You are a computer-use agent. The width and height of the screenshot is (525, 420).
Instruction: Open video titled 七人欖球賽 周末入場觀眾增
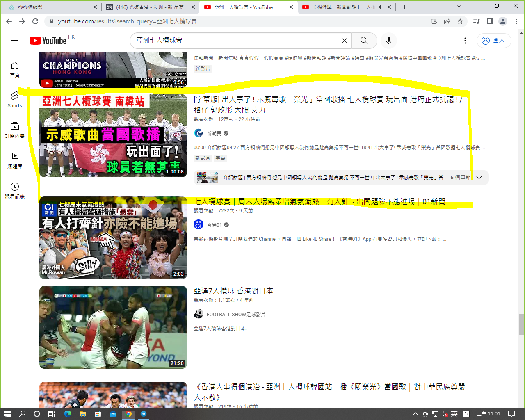(320, 201)
